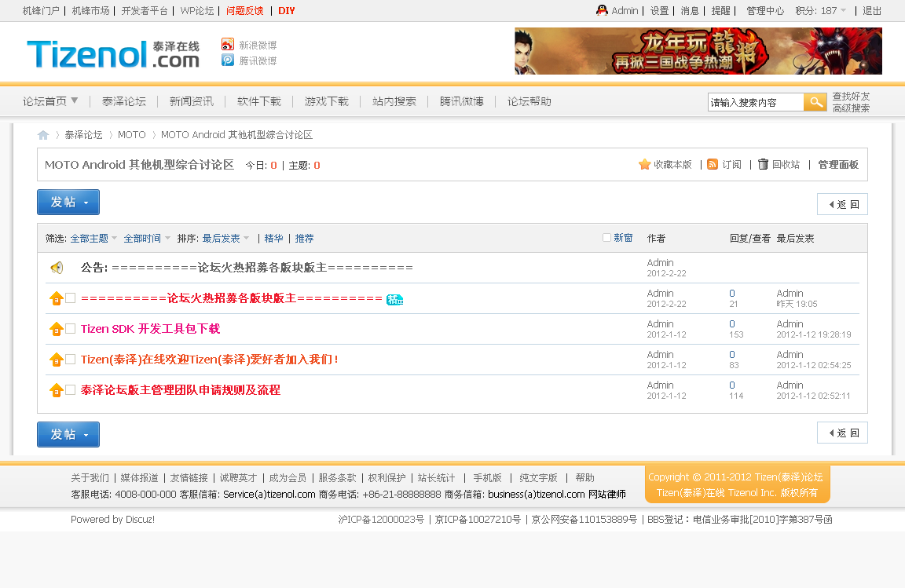Expand the 全部时间 filter dropdown

click(x=147, y=239)
